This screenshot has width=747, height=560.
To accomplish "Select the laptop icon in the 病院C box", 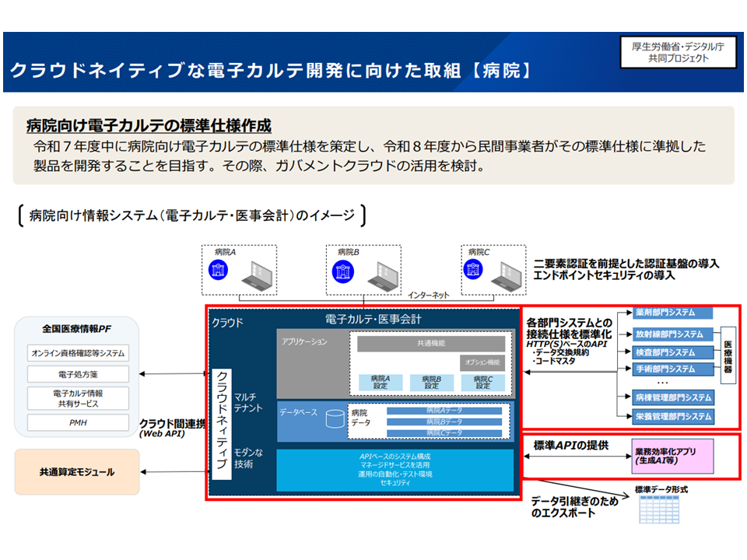I will pyautogui.click(x=507, y=275).
